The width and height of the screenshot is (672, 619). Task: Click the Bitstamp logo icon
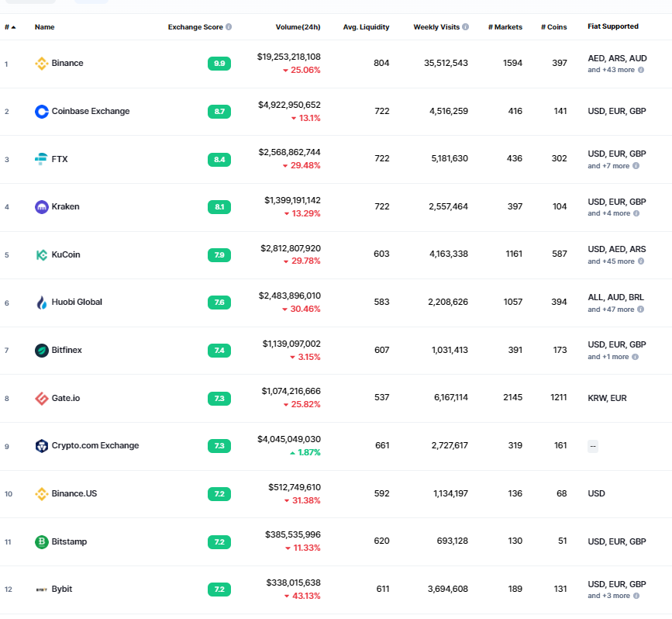pyautogui.click(x=42, y=541)
